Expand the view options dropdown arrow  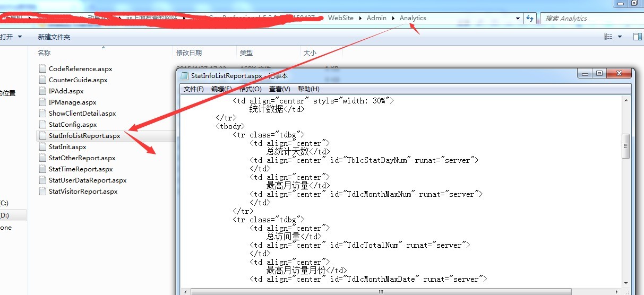pyautogui.click(x=620, y=37)
